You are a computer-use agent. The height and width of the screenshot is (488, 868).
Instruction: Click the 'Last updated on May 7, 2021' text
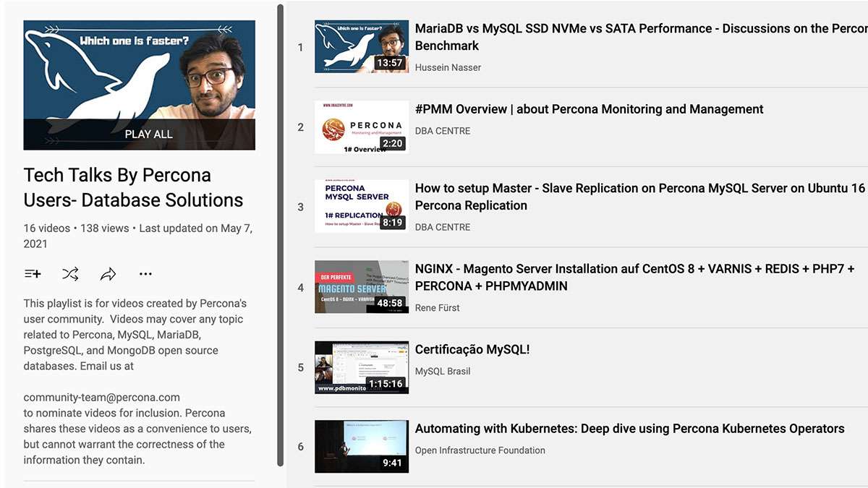(137, 236)
